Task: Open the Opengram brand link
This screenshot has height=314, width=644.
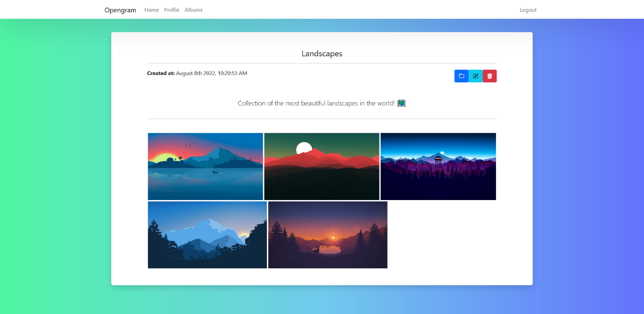Action: (120, 10)
